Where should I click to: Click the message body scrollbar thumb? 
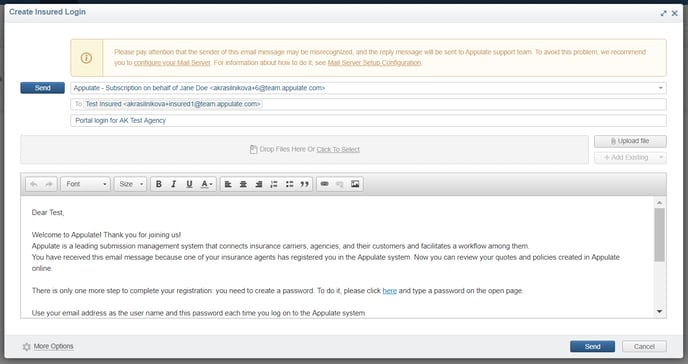tap(659, 235)
